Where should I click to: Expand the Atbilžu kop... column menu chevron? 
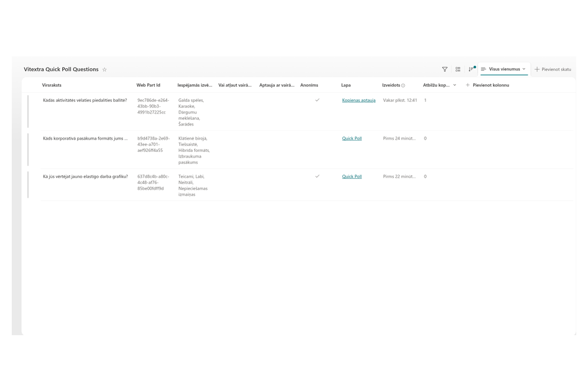(x=455, y=85)
